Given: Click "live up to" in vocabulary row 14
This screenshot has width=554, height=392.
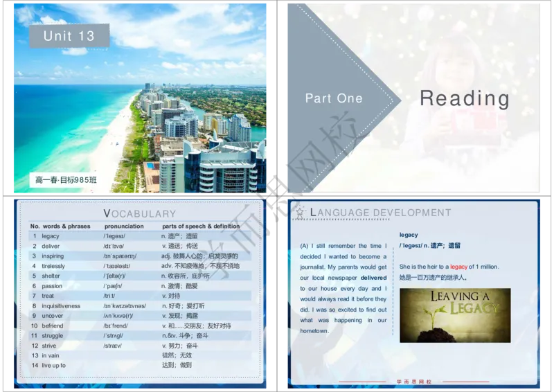Looking at the screenshot, I should pos(54,366).
